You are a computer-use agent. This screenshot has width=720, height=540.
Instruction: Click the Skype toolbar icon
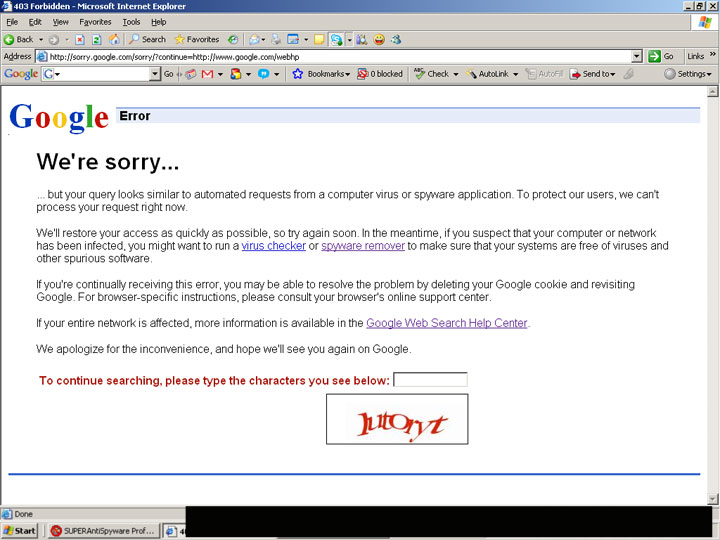click(336, 40)
